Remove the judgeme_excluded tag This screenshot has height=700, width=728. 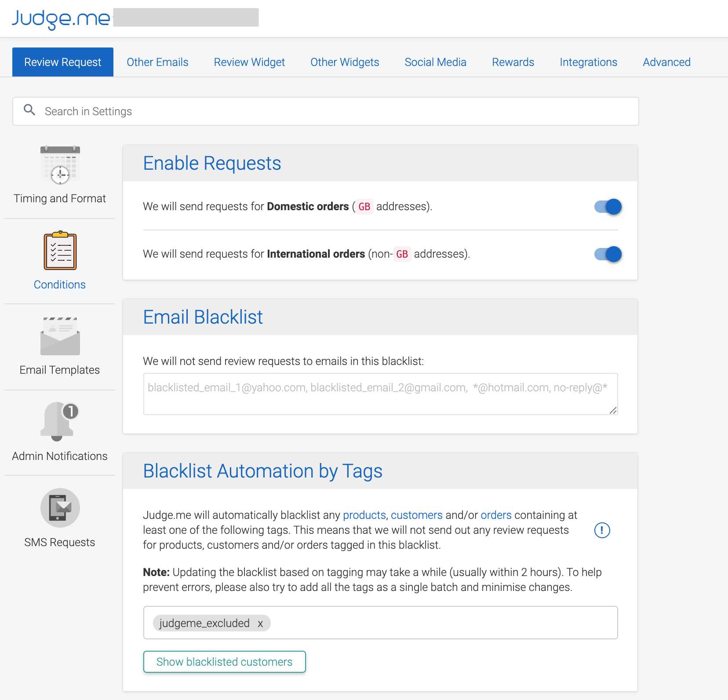(260, 623)
